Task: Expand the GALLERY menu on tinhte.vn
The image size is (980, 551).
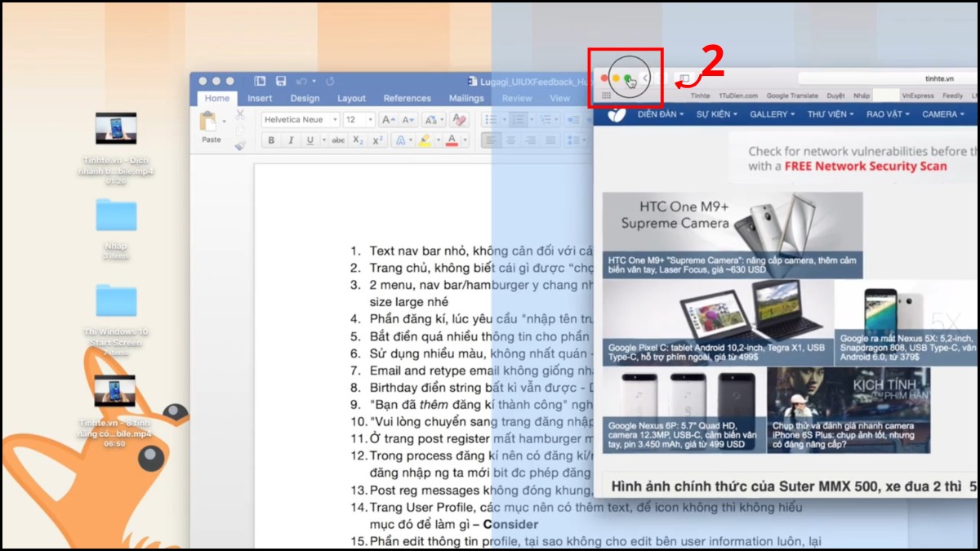Action: click(771, 114)
